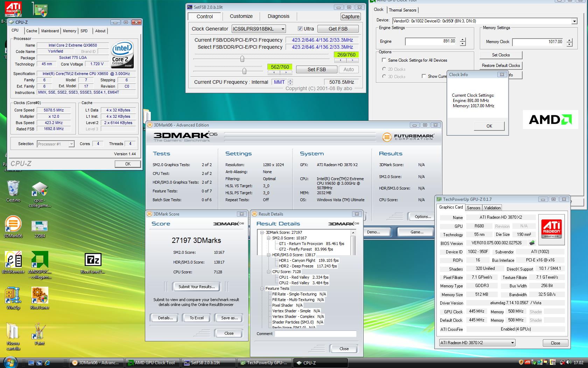Click Submit Your Results button
Screen dimensions: 588x368
click(x=196, y=287)
